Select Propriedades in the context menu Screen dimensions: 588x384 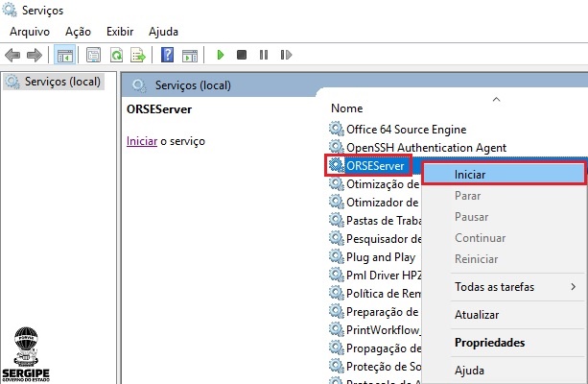click(489, 343)
